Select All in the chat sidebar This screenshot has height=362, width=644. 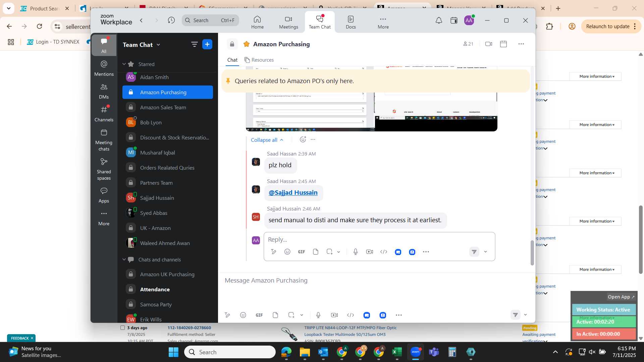(x=104, y=45)
